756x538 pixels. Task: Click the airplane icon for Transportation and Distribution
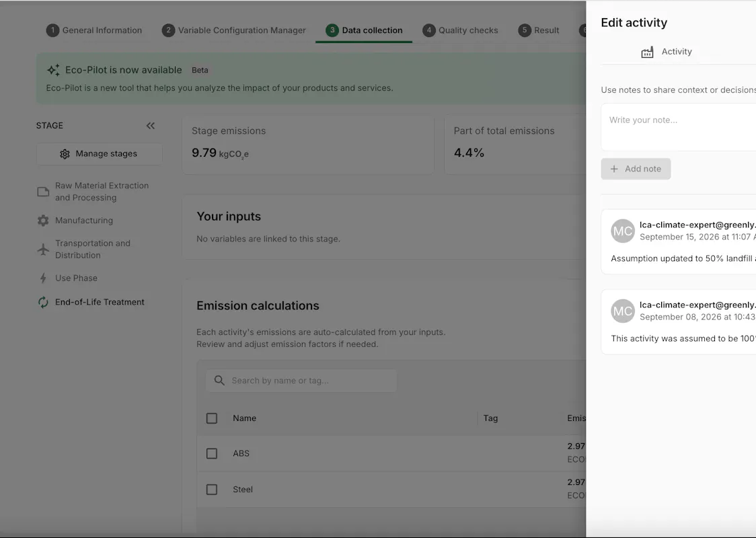click(x=43, y=249)
